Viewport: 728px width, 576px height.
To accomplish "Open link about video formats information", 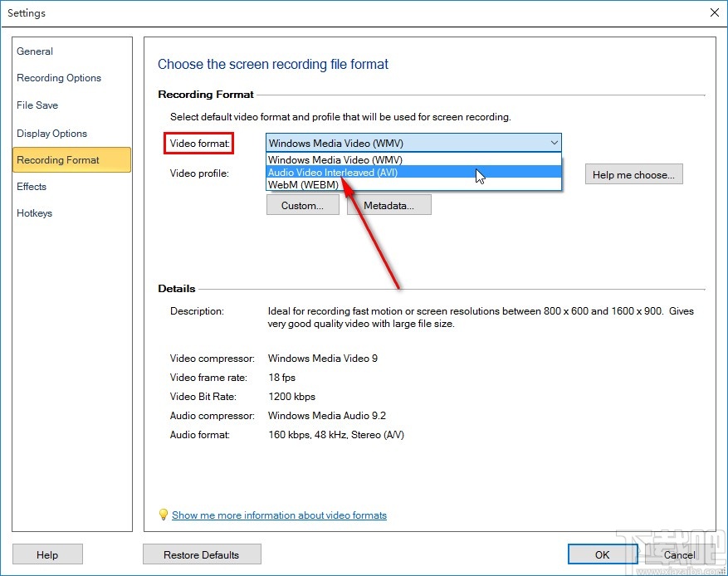I will pyautogui.click(x=279, y=515).
